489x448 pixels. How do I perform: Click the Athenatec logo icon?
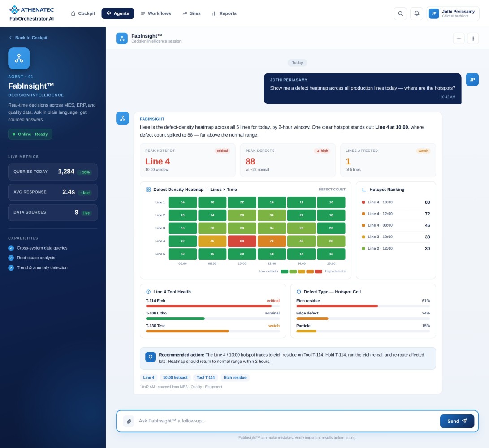click(14, 10)
